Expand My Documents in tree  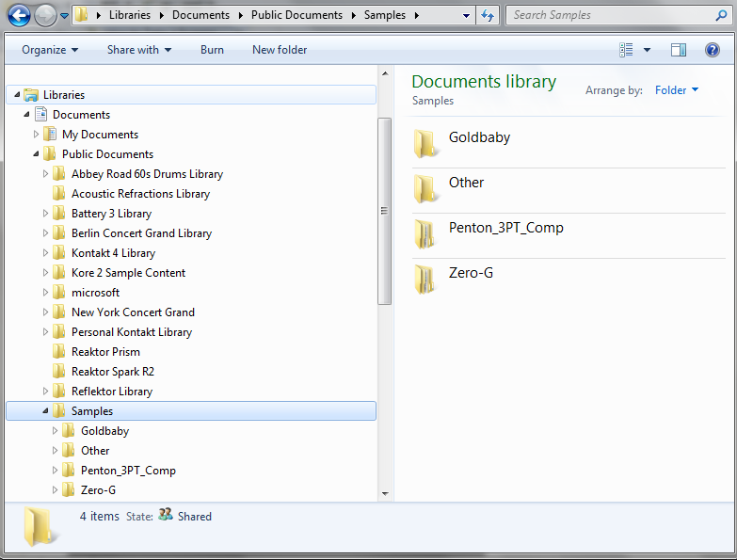[x=36, y=135]
